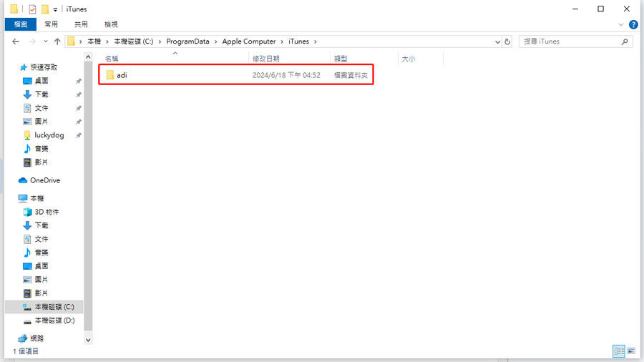Click properties icon in quick access toolbar
Image resolution: width=644 pixels, height=362 pixels.
tap(31, 9)
